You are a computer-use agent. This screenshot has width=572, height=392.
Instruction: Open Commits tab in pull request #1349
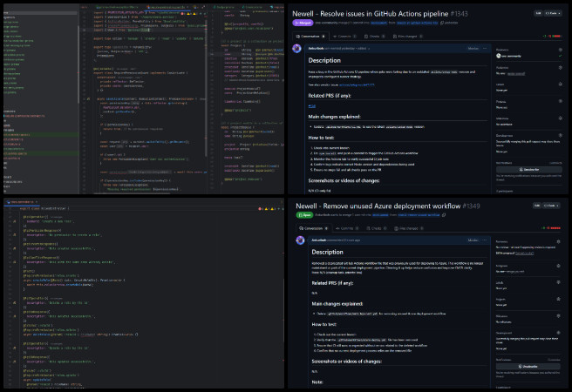(347, 228)
